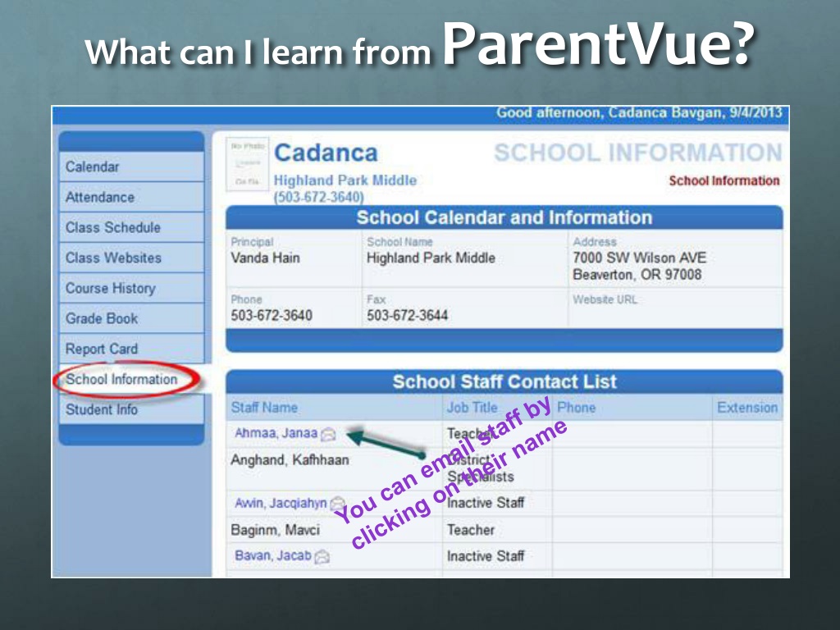The image size is (840, 630).
Task: Select staff name Anghand, Kafhhaan
Action: point(290,460)
